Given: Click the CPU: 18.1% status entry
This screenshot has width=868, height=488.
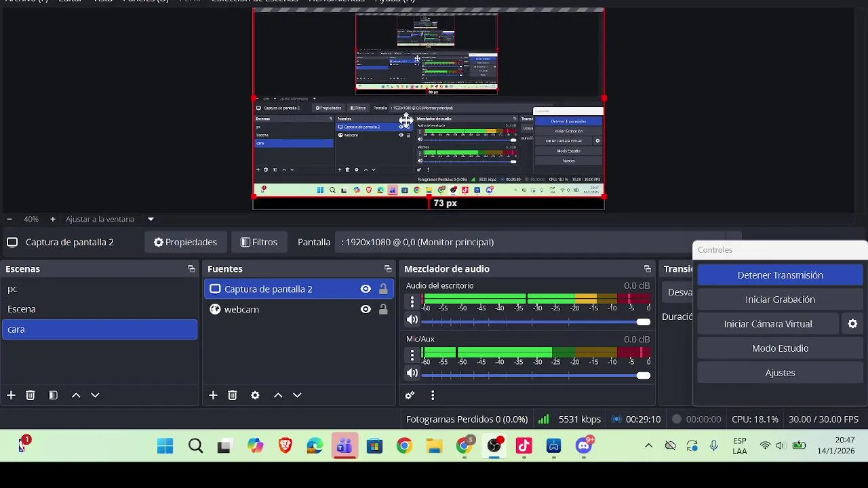Looking at the screenshot, I should [x=755, y=420].
